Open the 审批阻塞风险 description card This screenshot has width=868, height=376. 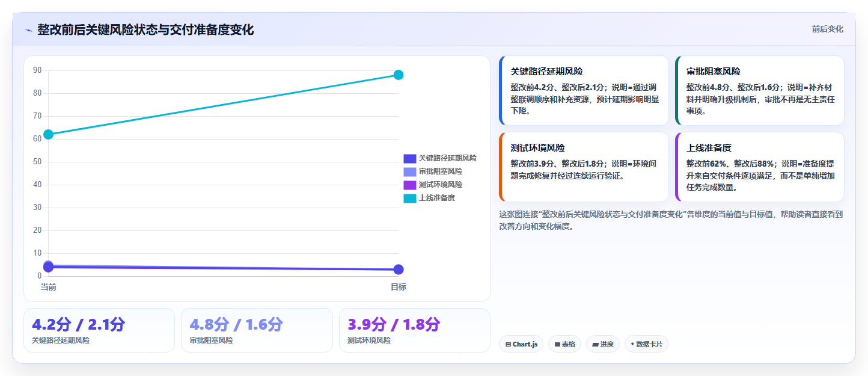(759, 90)
